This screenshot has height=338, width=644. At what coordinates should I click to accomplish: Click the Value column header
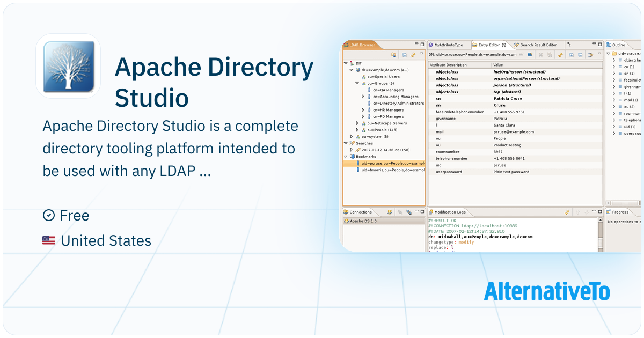point(547,65)
